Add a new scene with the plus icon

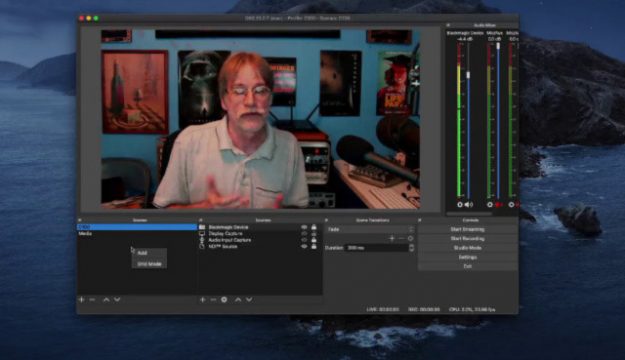[x=82, y=299]
